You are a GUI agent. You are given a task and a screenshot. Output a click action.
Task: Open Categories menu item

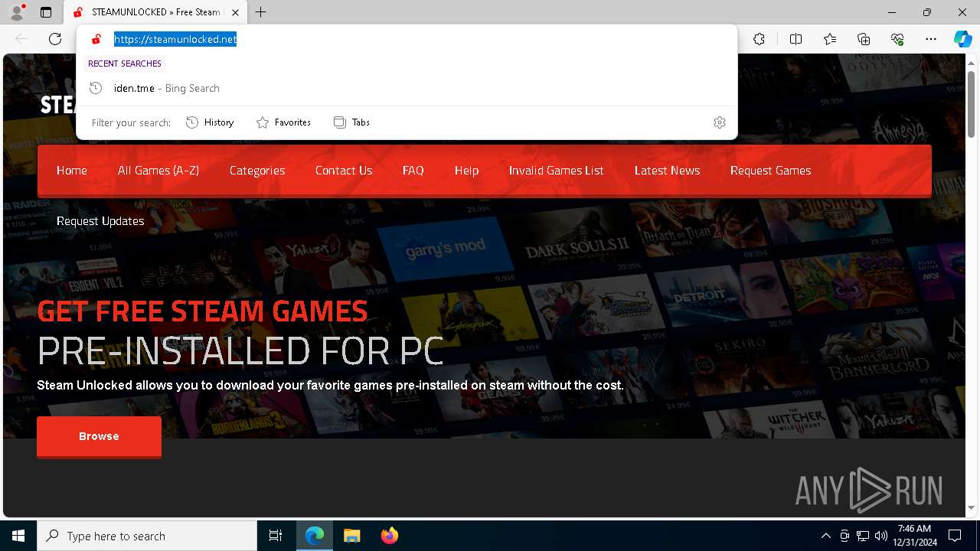(257, 171)
